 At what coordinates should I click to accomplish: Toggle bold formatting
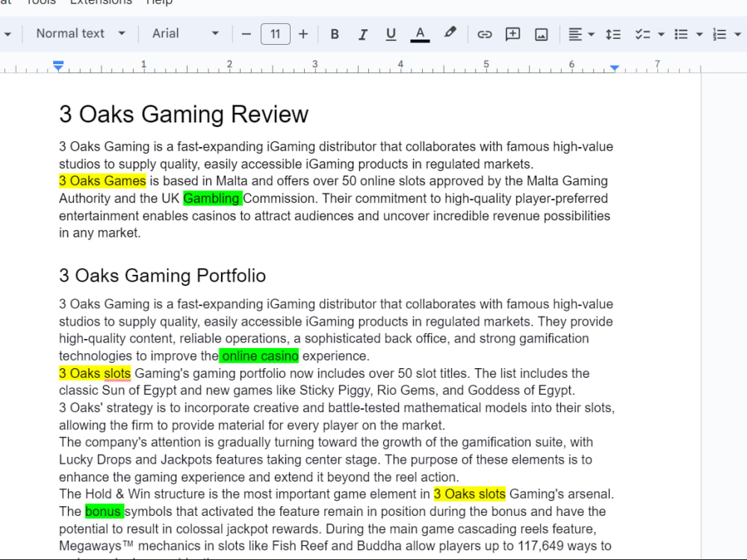(x=335, y=34)
